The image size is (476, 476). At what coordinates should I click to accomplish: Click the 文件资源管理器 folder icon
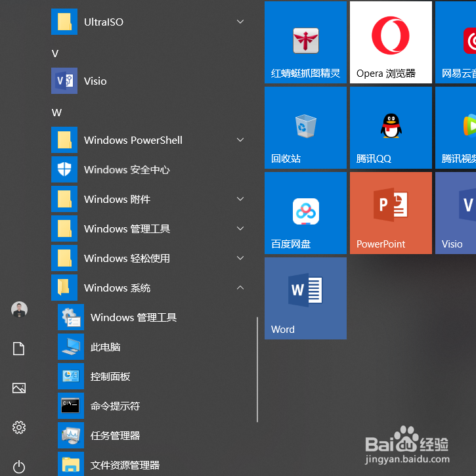pos(71,464)
